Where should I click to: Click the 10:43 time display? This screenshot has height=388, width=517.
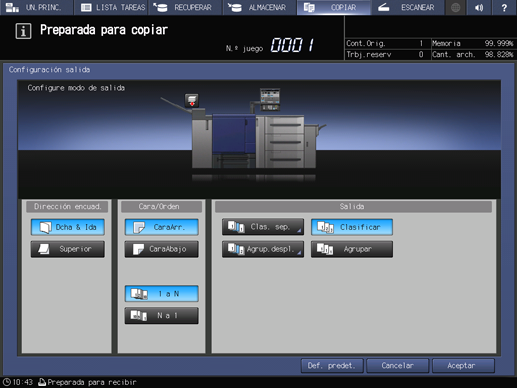tap(23, 382)
